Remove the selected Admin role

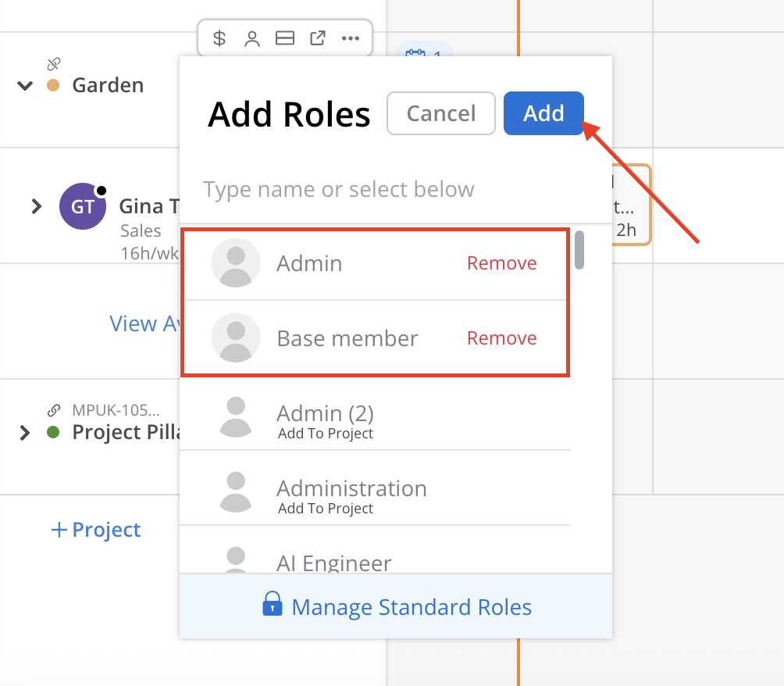pyautogui.click(x=501, y=263)
